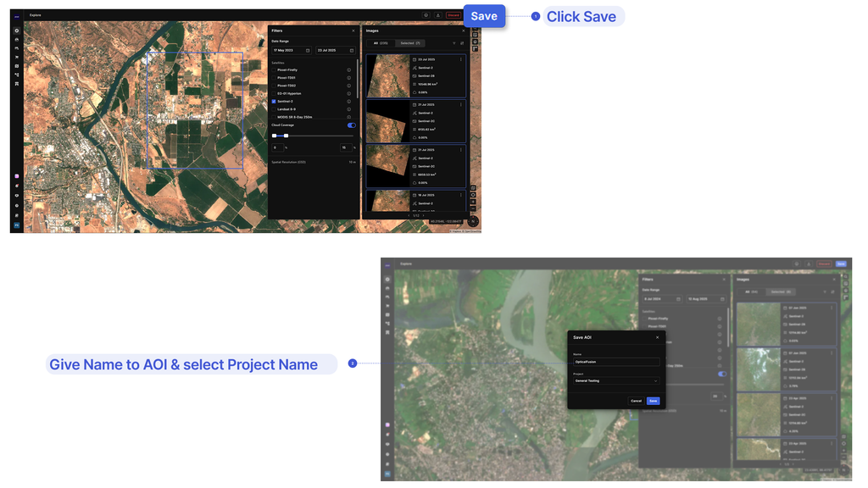Switch to the Selected tab in the top screenshot's Images panel
The height and width of the screenshot is (488, 868).
pyautogui.click(x=410, y=43)
